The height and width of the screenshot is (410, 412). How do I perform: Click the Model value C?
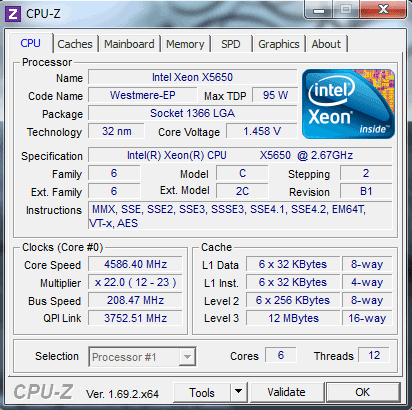point(242,173)
